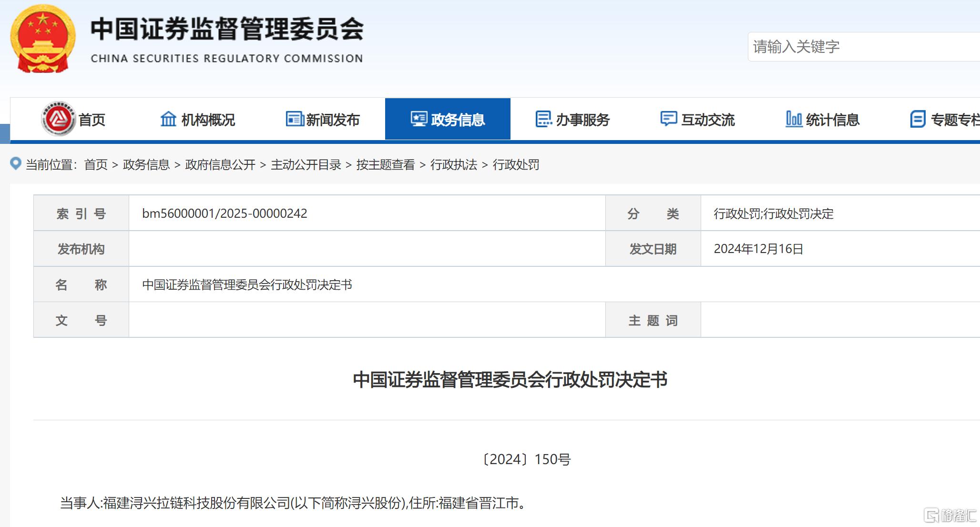Click the 文号 label cell
Screen dimensions: 980x527
click(x=81, y=320)
